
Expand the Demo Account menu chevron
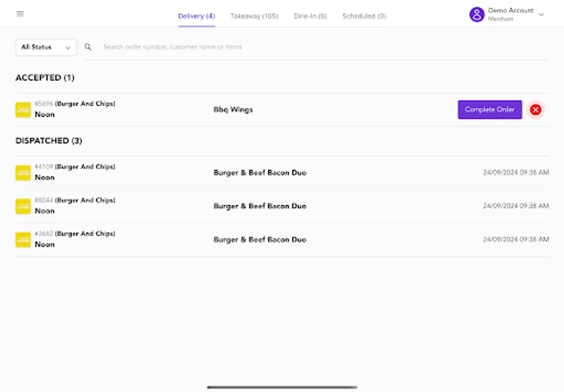click(x=541, y=14)
